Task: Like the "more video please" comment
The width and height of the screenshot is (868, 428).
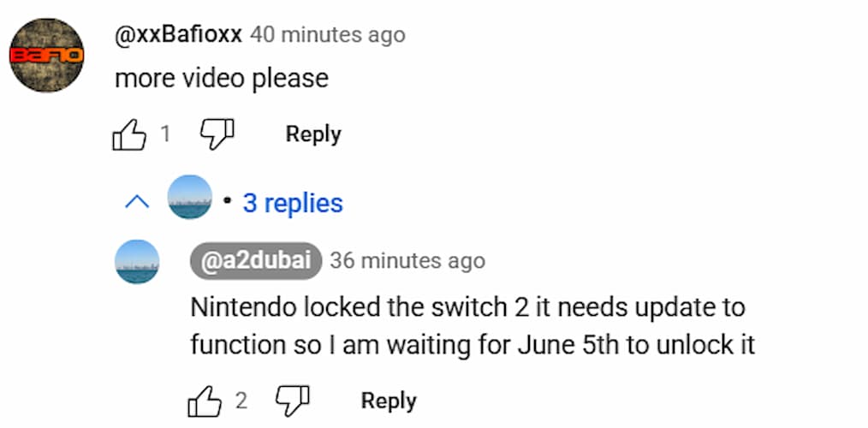Action: pos(129,135)
